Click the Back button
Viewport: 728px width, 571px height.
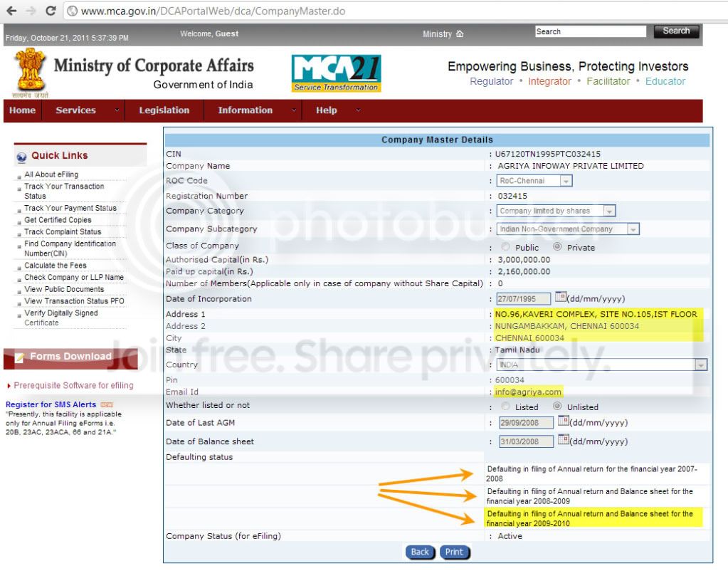click(x=420, y=552)
